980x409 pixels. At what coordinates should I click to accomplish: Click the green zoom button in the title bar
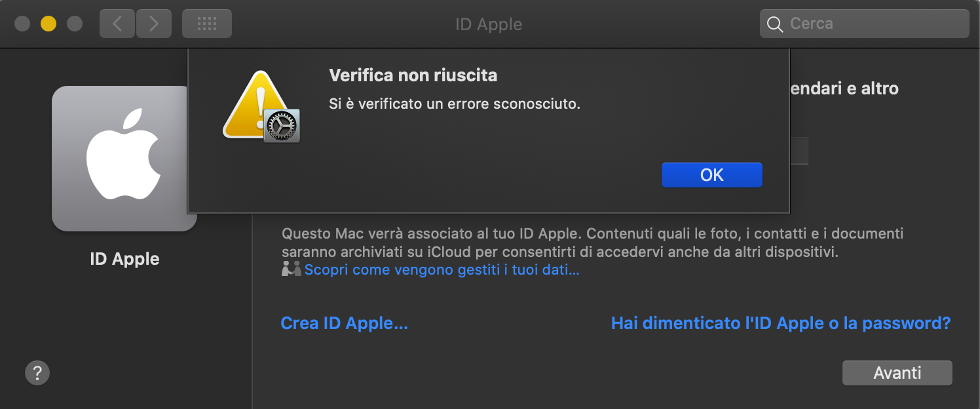pyautogui.click(x=75, y=23)
